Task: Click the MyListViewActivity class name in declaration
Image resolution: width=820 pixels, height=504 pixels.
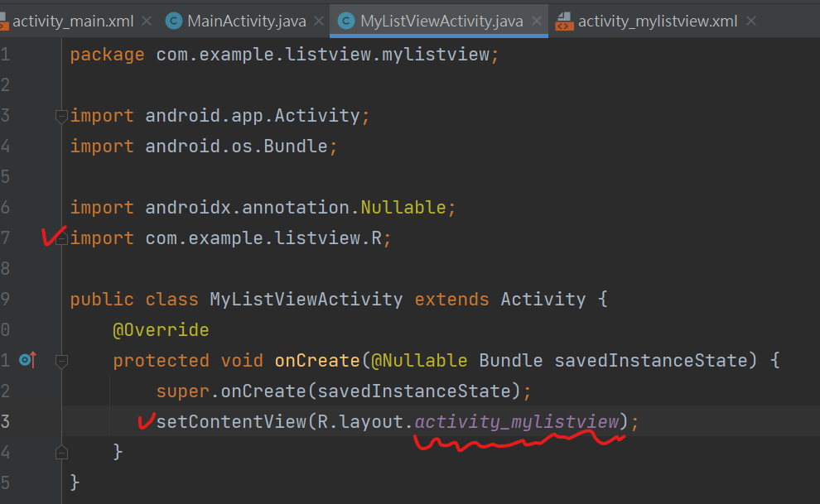Action: tap(306, 300)
